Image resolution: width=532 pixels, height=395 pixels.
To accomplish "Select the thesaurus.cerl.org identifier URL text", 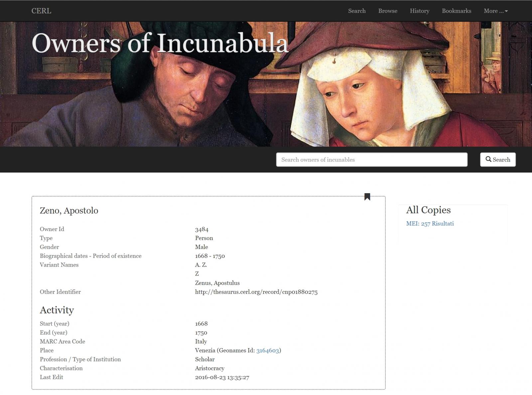I will click(x=256, y=292).
